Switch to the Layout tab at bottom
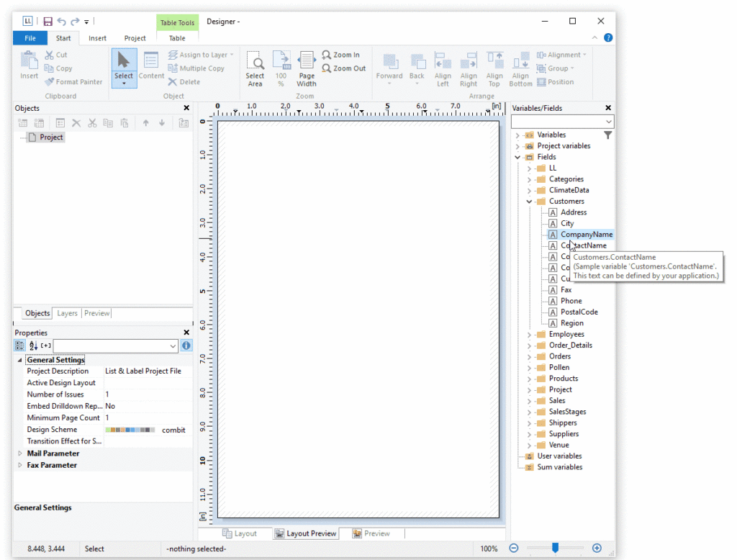 [240, 533]
